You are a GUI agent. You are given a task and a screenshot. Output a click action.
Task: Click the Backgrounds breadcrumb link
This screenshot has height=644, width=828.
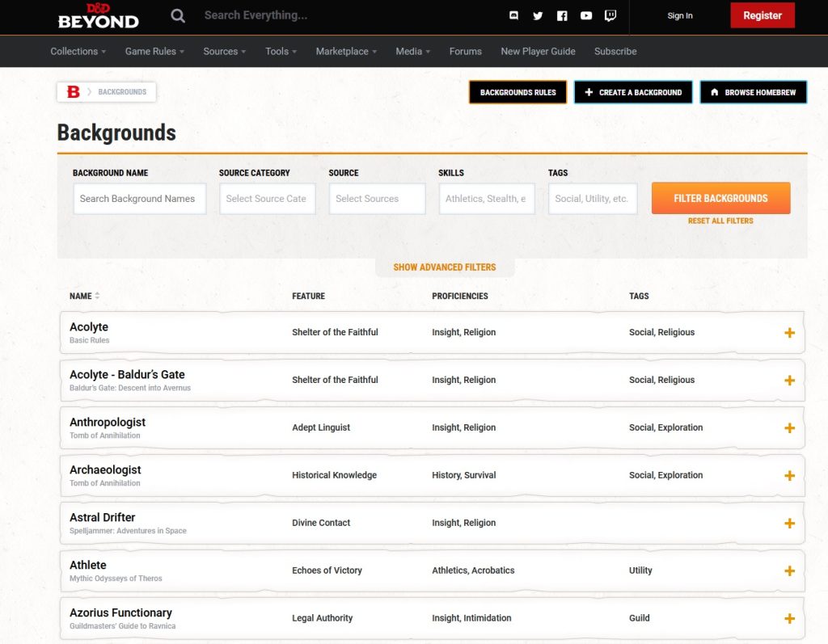pos(122,92)
